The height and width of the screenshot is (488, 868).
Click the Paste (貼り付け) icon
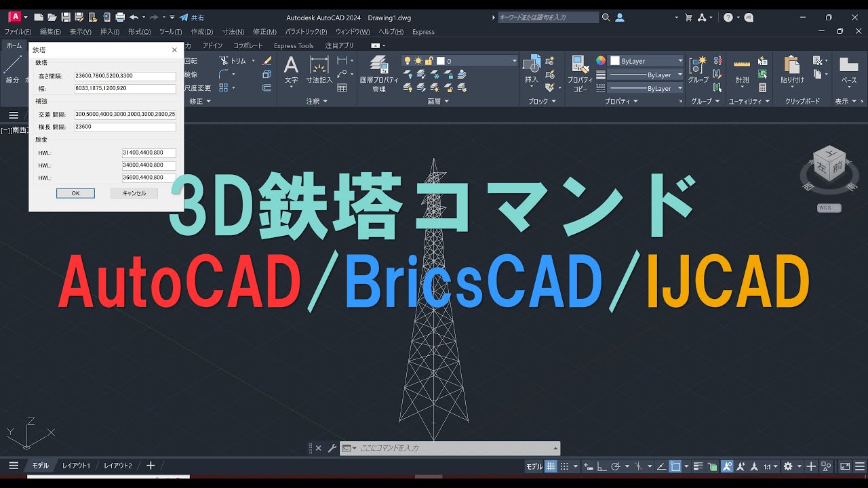click(792, 70)
